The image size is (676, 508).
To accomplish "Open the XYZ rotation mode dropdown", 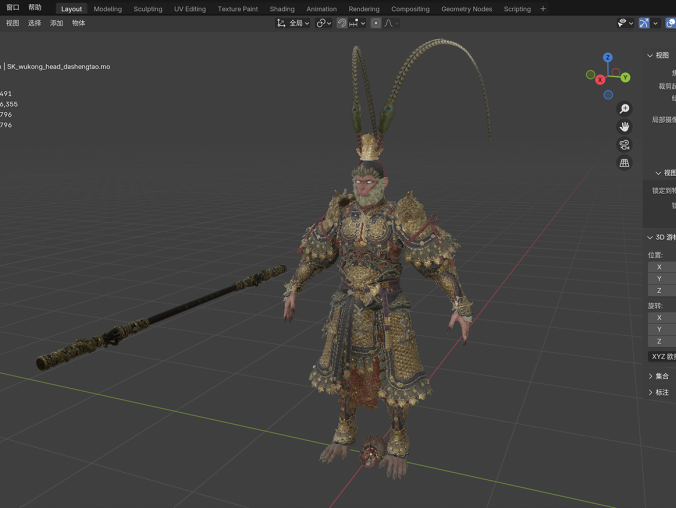I will pyautogui.click(x=661, y=356).
